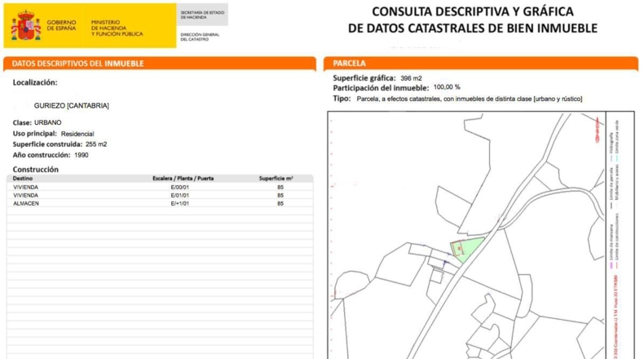Click the 'PARCELA' section header

click(x=349, y=64)
